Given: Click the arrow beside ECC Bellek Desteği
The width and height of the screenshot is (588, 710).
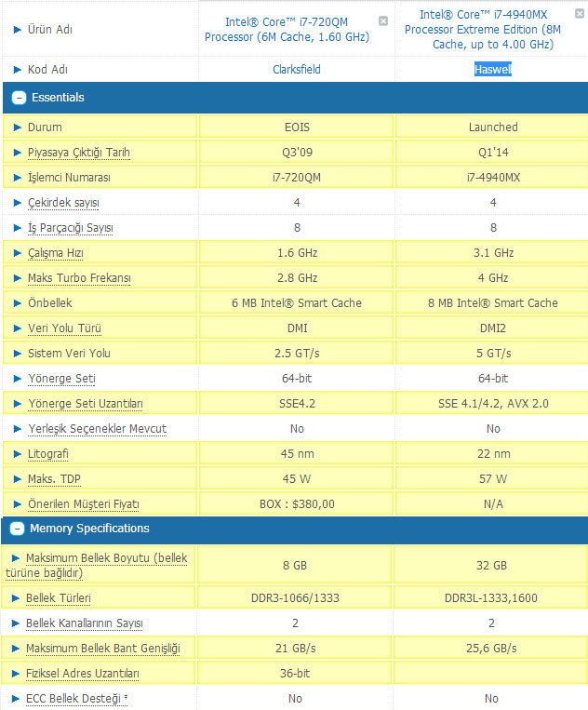Looking at the screenshot, I should (16, 699).
